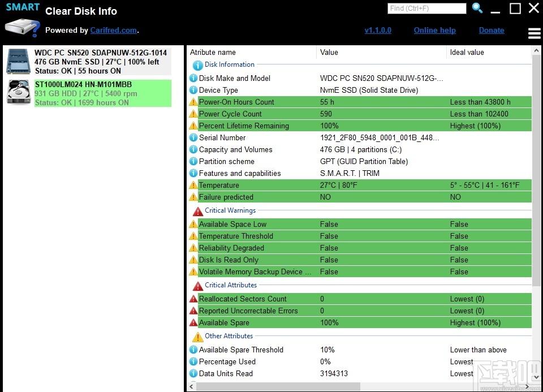This screenshot has width=543, height=392.
Task: Select the ST1000LM024 hard disk icon
Action: [x=19, y=92]
